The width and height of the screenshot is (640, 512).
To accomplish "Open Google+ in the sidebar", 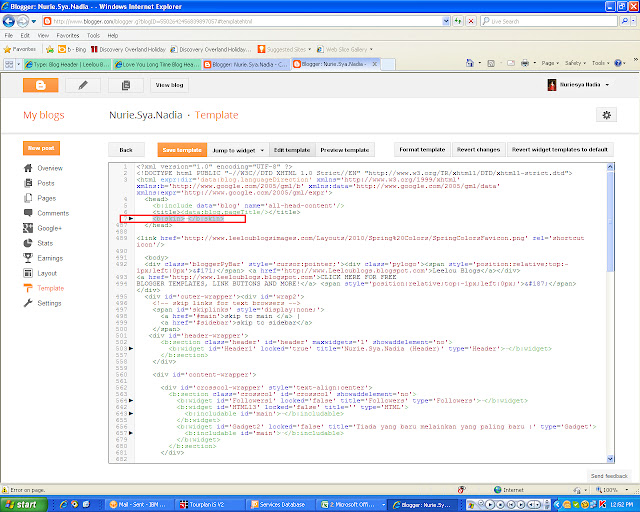I will point(49,229).
